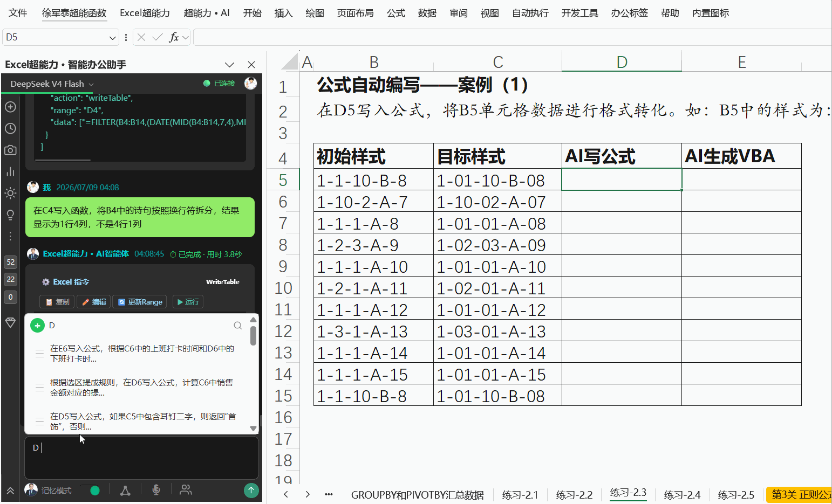Open the 开发工具 ribbon tab
The width and height of the screenshot is (832, 504).
click(579, 13)
